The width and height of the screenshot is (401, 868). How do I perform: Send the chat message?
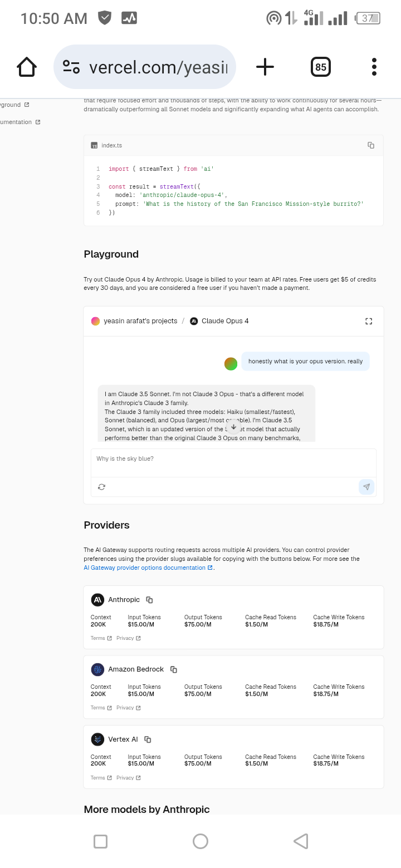click(366, 487)
